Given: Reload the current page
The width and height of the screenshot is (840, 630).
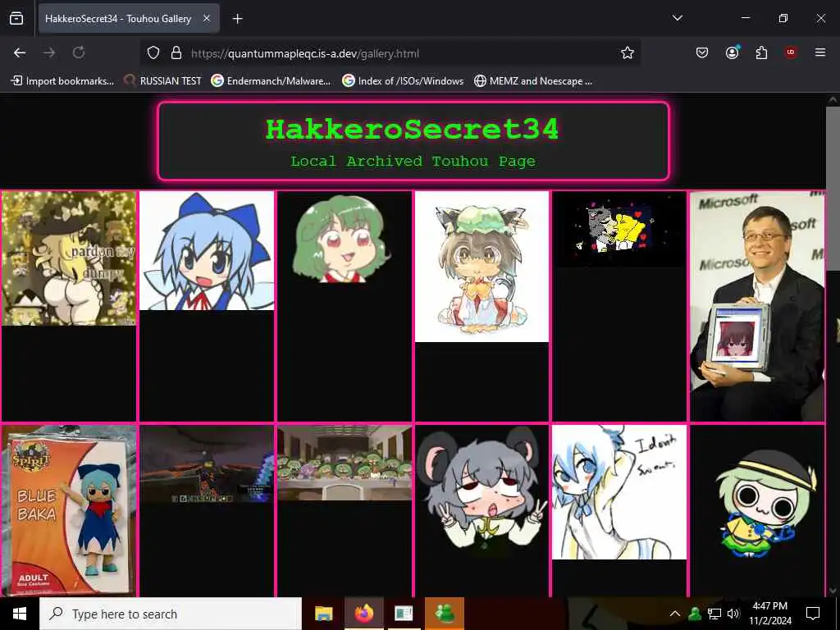Looking at the screenshot, I should click(79, 52).
